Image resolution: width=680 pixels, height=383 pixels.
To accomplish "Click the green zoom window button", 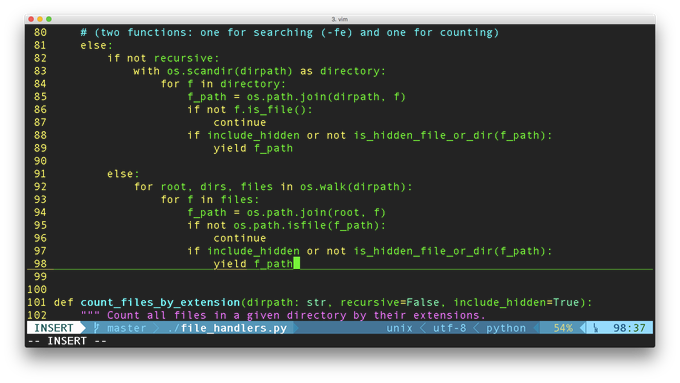I will pos(49,19).
